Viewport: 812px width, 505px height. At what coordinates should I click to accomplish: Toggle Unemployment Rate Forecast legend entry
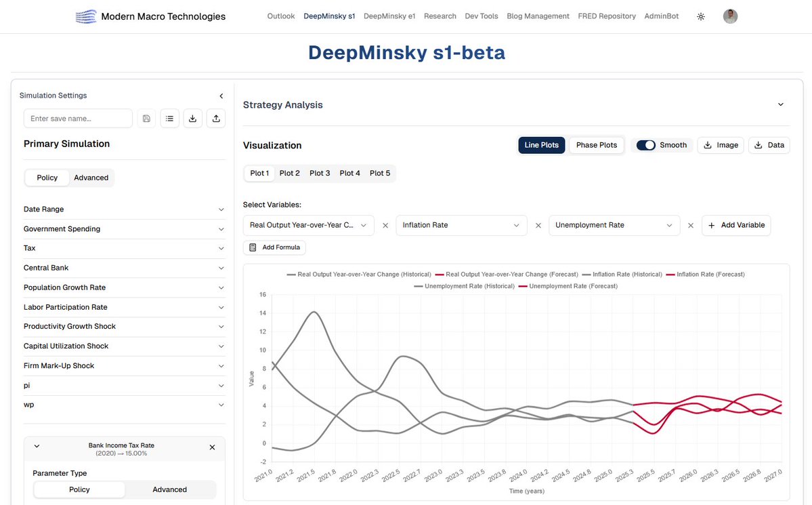tap(568, 286)
